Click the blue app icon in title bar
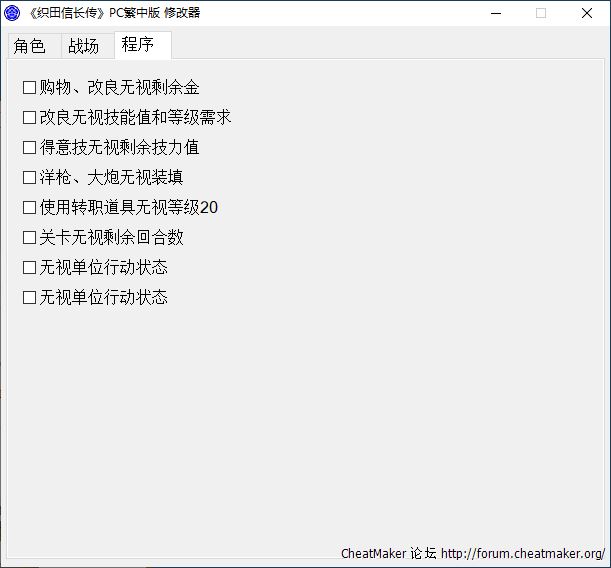 pyautogui.click(x=13, y=13)
